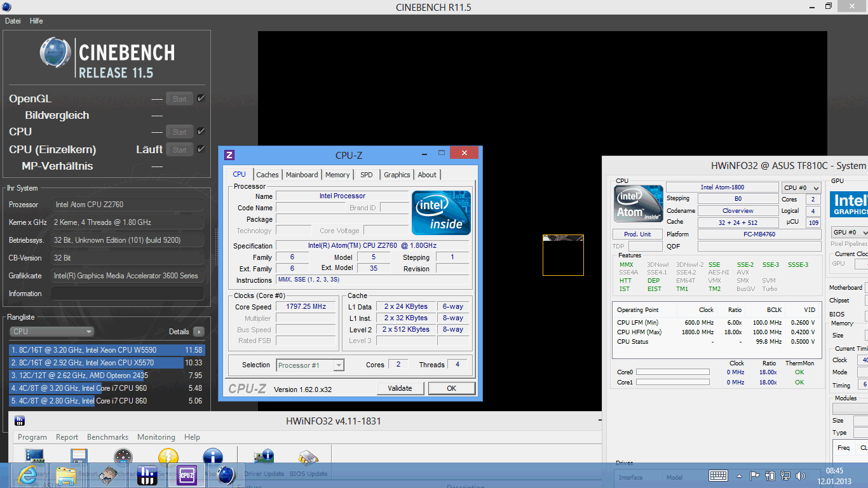Click Start button for CPU (Einzelkern)
This screenshot has width=868, height=488.
180,149
